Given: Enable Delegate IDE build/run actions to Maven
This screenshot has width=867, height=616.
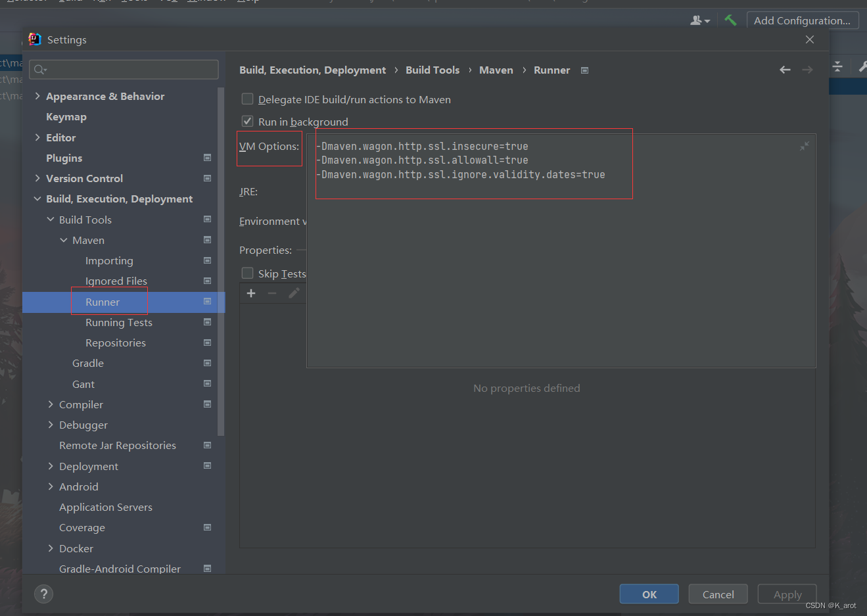Looking at the screenshot, I should [x=248, y=99].
